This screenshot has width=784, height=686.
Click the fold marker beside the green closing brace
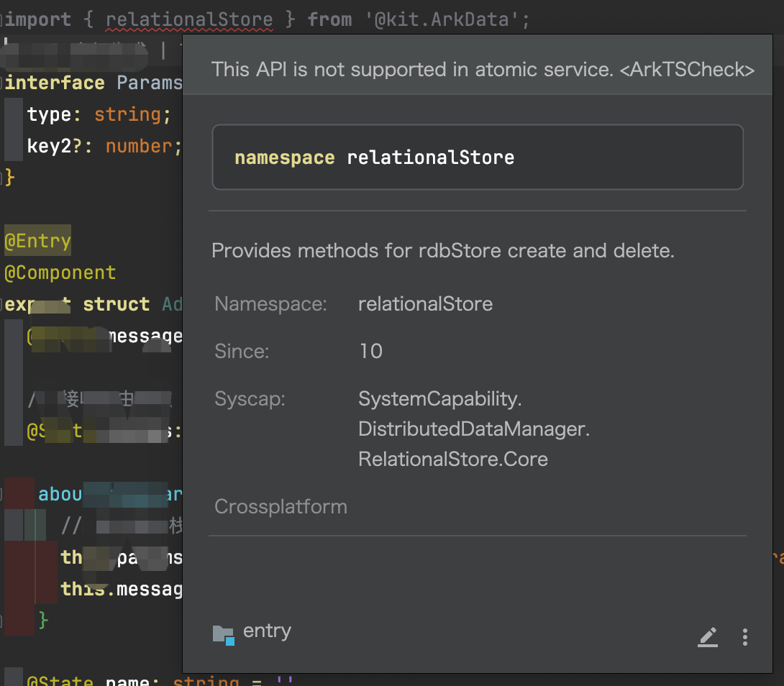[3, 618]
